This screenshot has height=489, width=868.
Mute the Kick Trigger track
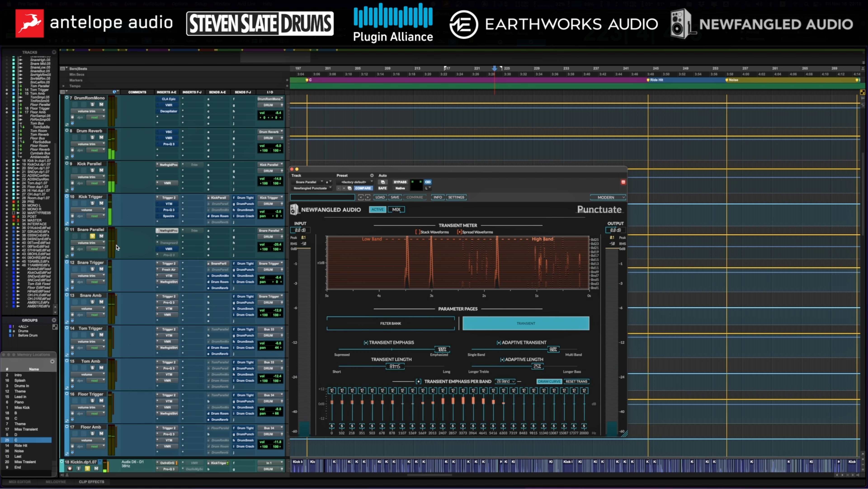click(101, 203)
